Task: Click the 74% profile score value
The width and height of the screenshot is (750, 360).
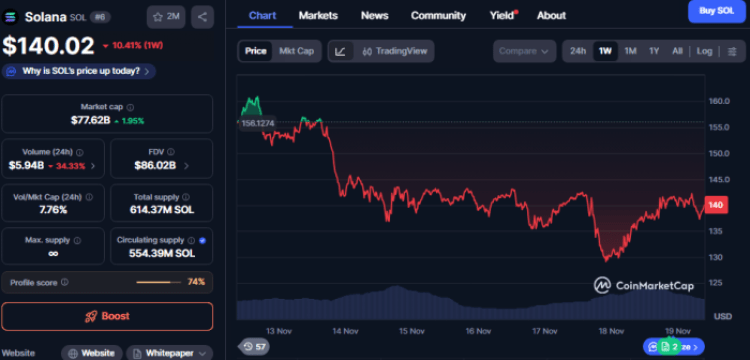Action: click(x=196, y=282)
